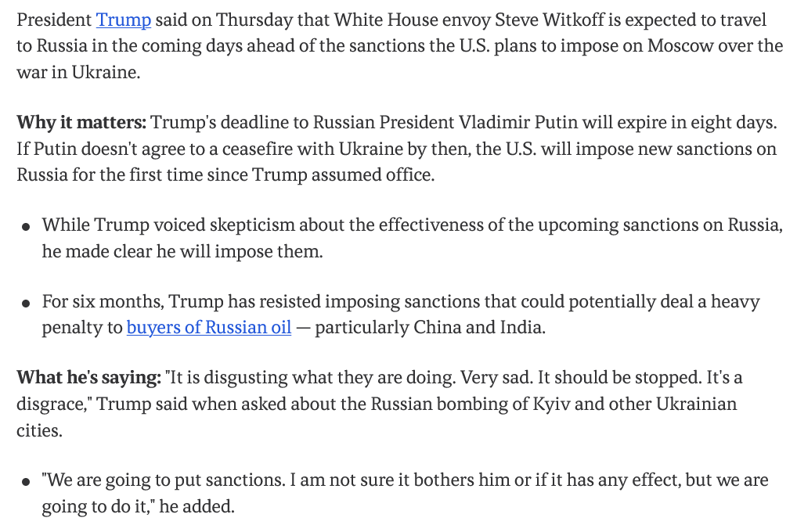Image resolution: width=797 pixels, height=532 pixels.
Task: Click the words "he added." in last bullet
Action: point(197,507)
